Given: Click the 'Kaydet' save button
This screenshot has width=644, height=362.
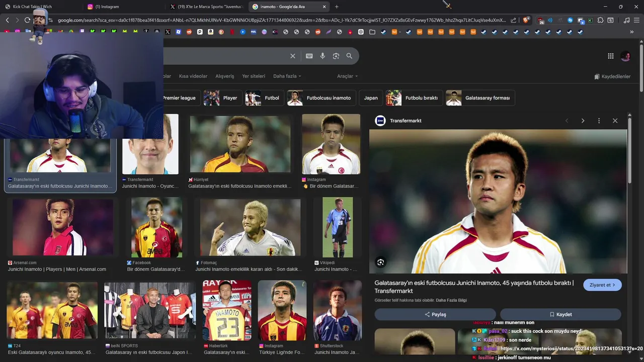Looking at the screenshot, I should click(560, 314).
